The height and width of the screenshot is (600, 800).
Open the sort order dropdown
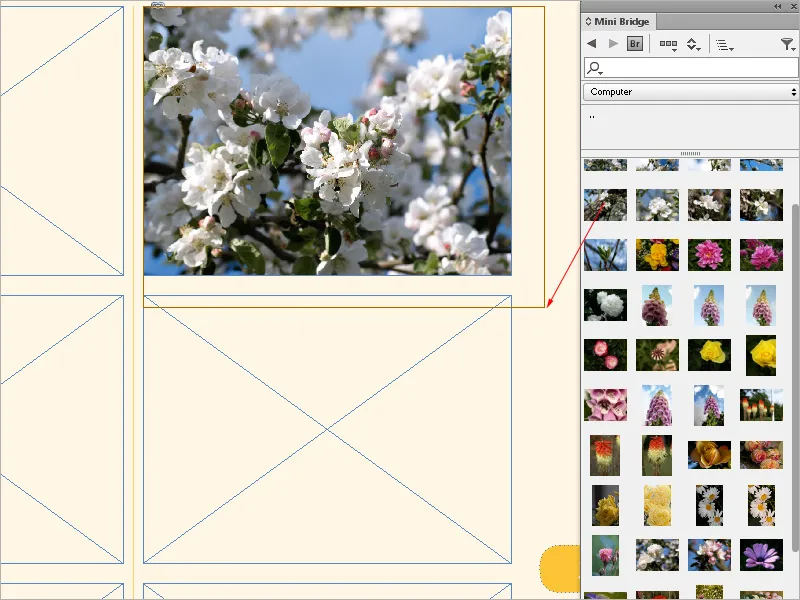click(x=693, y=45)
